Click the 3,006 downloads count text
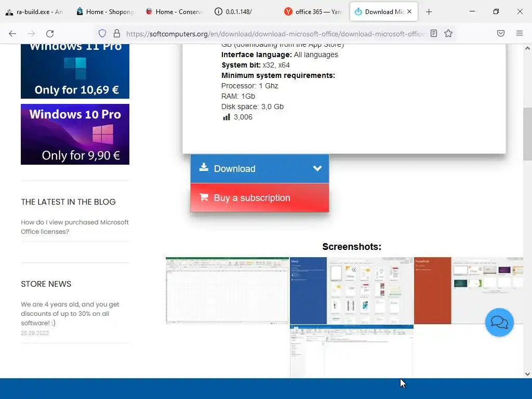The height and width of the screenshot is (399, 532). (243, 117)
